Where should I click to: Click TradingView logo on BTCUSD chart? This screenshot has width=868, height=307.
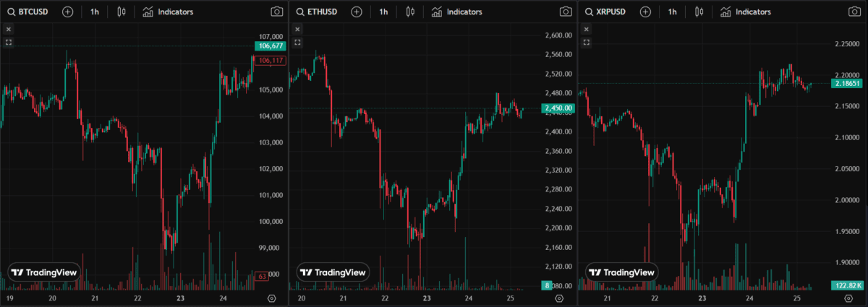pos(44,272)
